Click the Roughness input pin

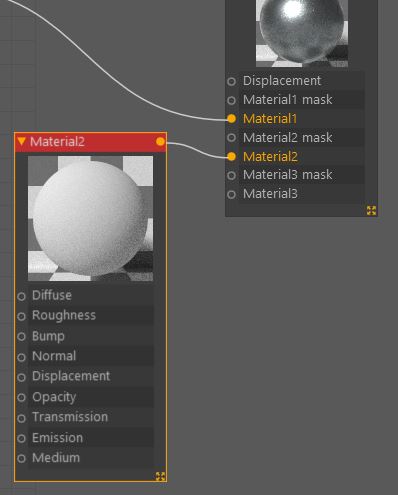(21, 316)
